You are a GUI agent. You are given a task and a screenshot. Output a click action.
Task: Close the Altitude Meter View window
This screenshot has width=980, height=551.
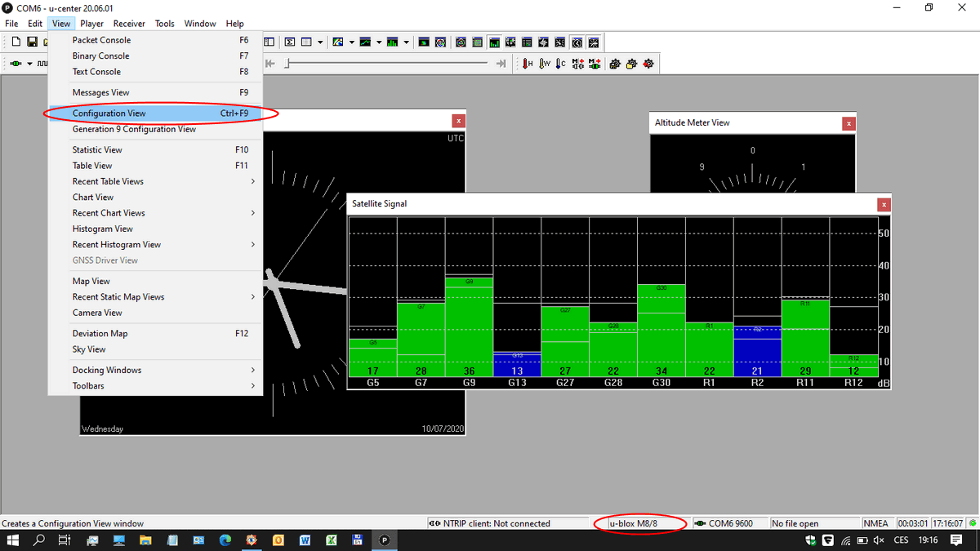pyautogui.click(x=849, y=123)
